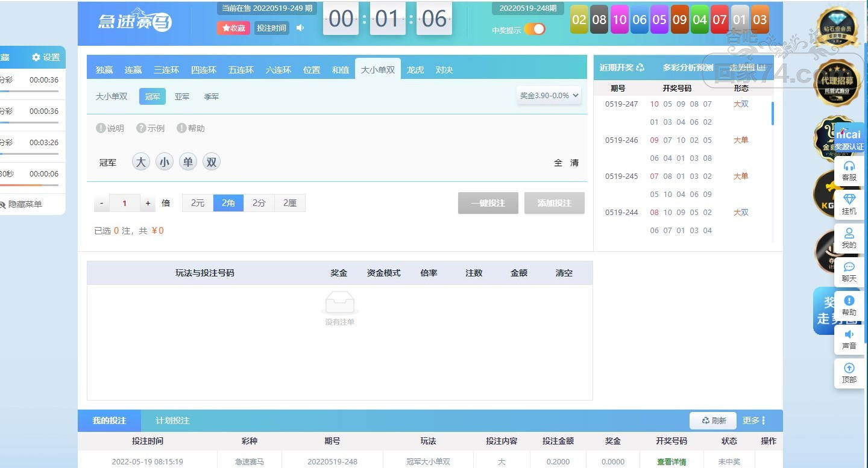Choose the 2元 unit
This screenshot has height=468, width=868.
click(198, 203)
